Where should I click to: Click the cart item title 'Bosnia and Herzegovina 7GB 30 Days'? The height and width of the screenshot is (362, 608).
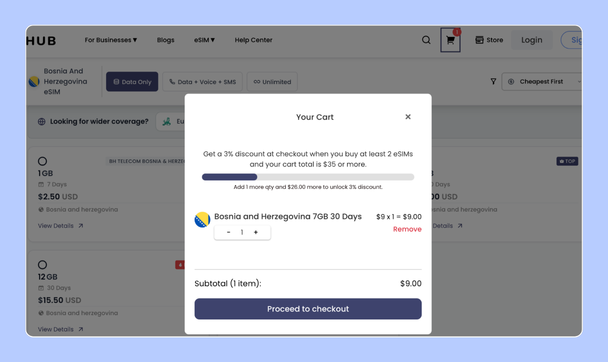click(x=288, y=216)
